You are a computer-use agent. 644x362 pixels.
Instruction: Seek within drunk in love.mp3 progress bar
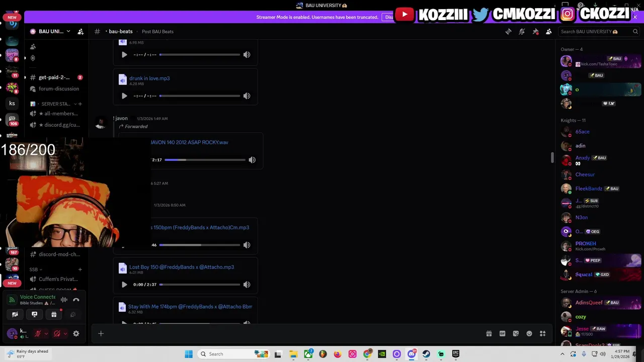point(200,96)
